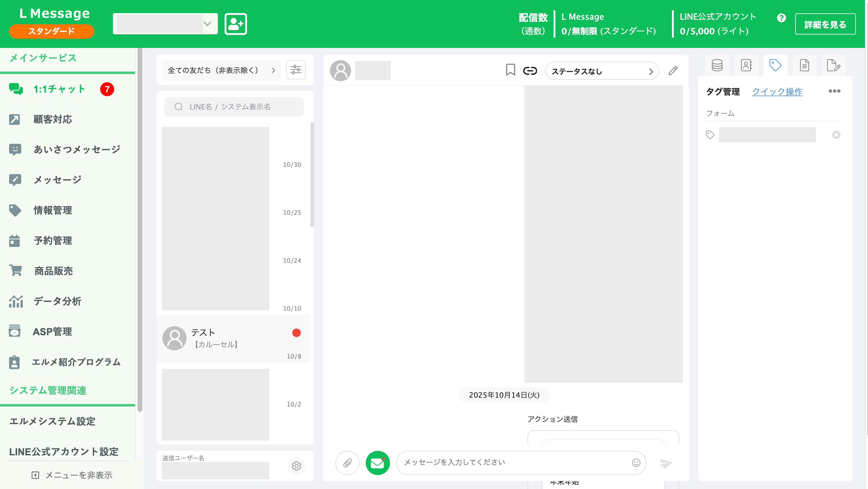
Task: Click the tag icon beside form tag
Action: [x=710, y=135]
